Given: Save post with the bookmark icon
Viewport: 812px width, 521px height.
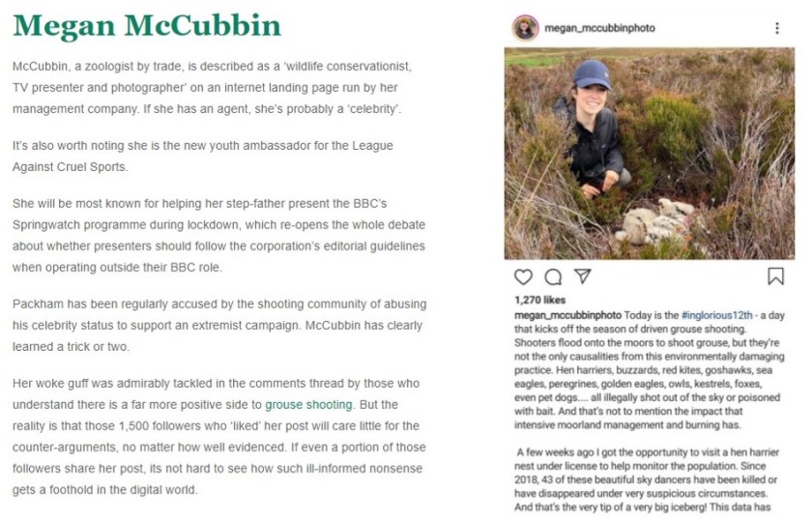Looking at the screenshot, I should 775,276.
